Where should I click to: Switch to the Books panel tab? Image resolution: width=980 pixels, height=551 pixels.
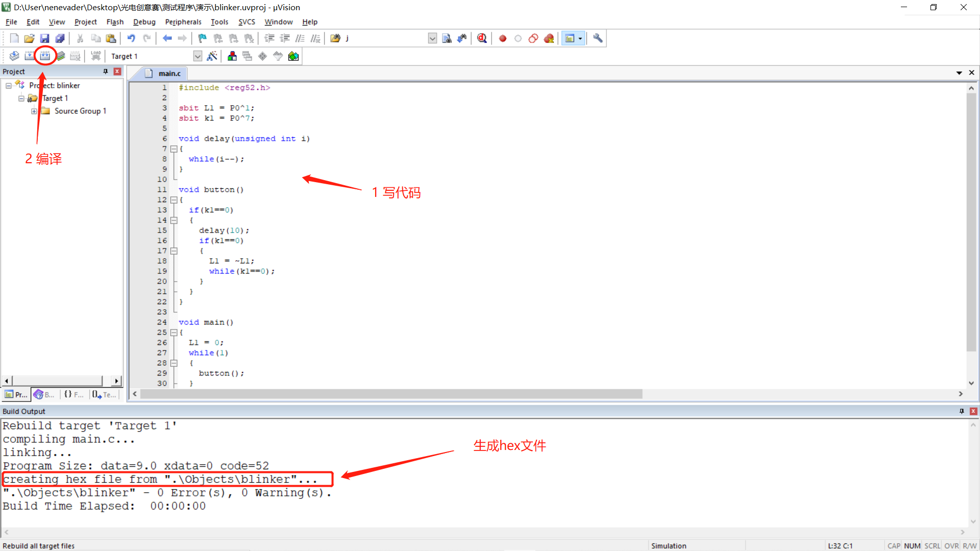(45, 394)
